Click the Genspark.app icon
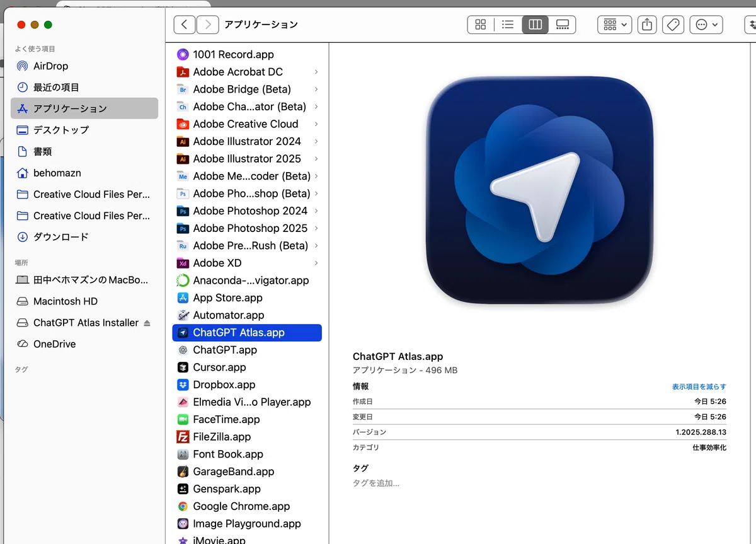The width and height of the screenshot is (756, 544). point(183,489)
